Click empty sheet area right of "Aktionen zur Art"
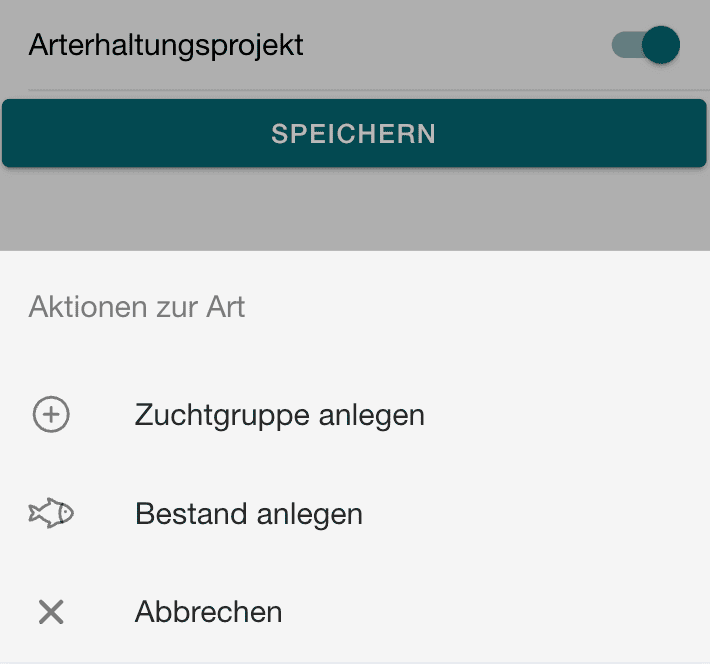 coord(480,306)
